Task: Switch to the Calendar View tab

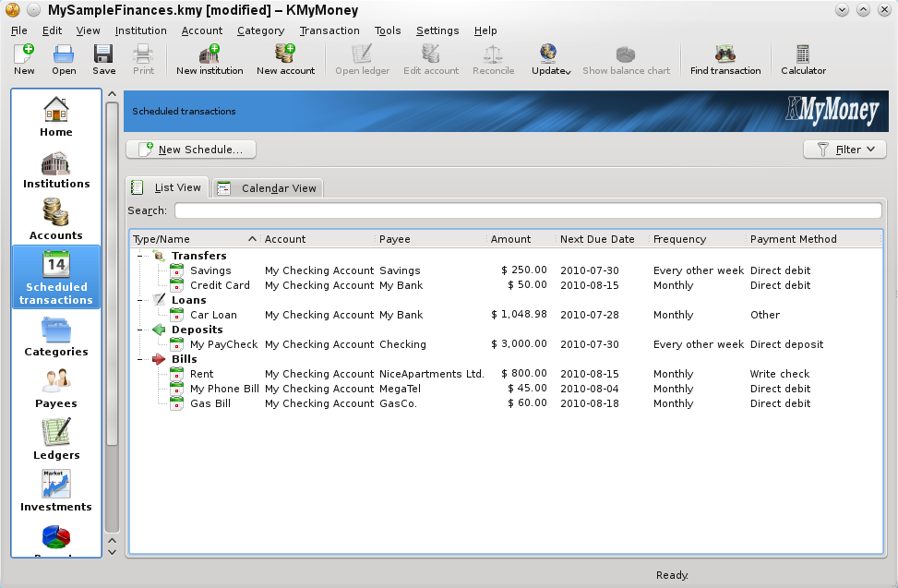Action: (x=268, y=187)
